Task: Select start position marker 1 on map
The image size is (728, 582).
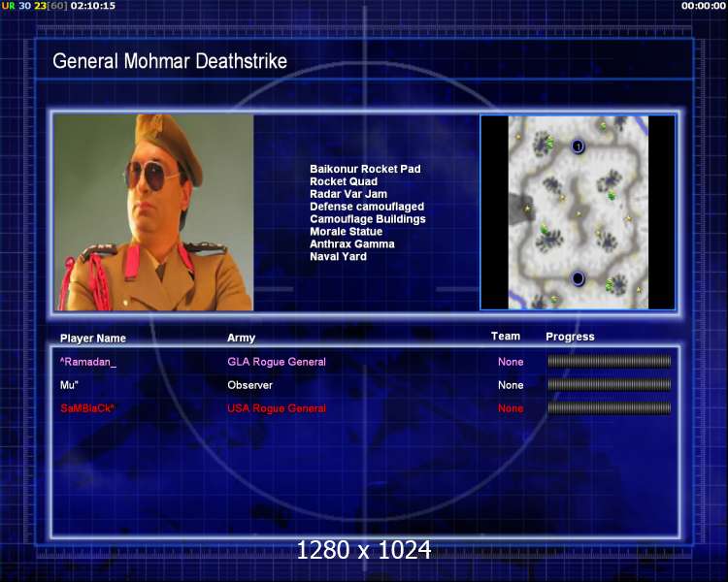Action: click(578, 146)
